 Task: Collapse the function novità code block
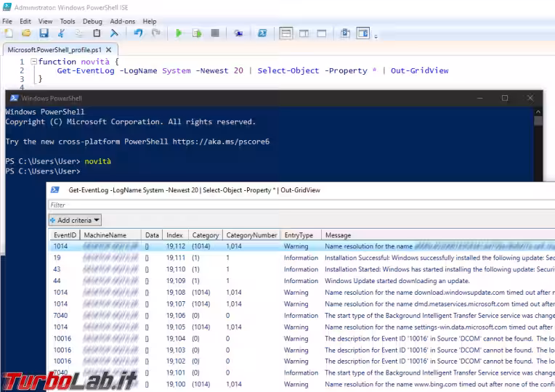click(33, 62)
